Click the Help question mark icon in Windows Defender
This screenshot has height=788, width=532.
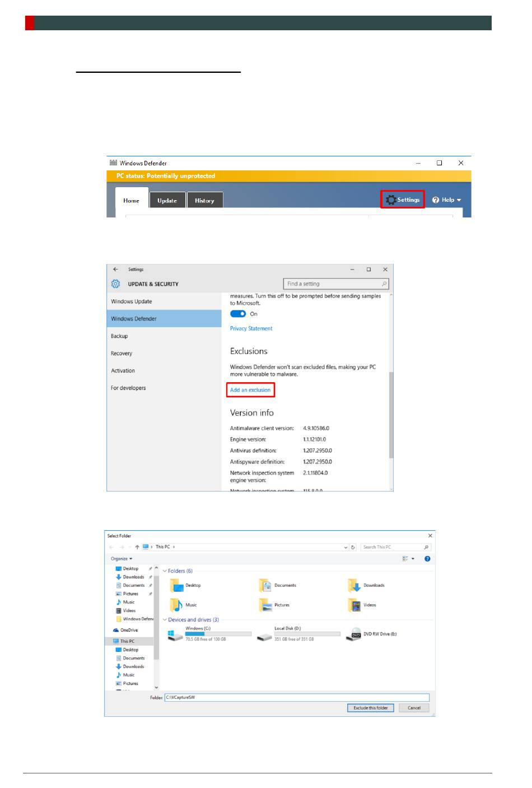coord(436,200)
